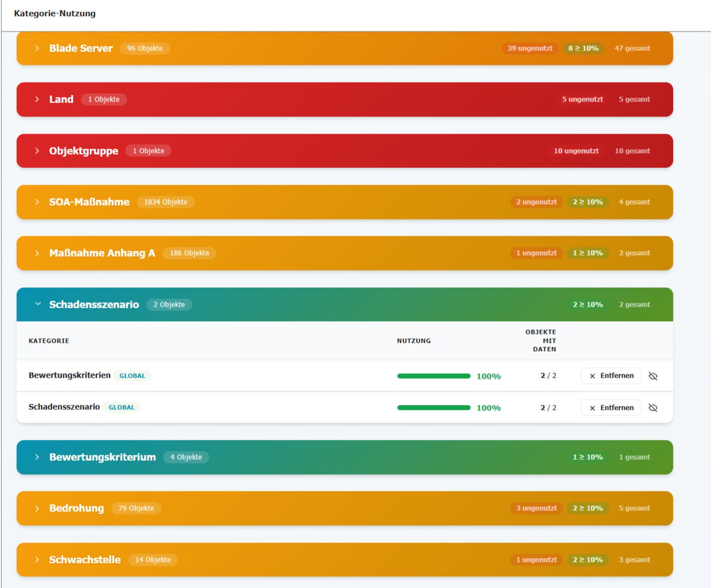The width and height of the screenshot is (711, 588).
Task: Click the X icon in Schadensszenario Entfernen
Action: coord(592,408)
